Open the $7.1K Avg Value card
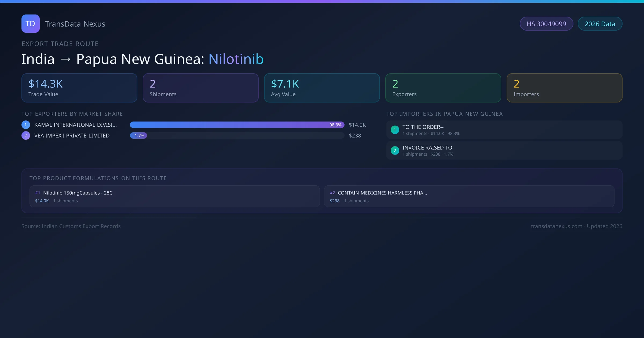 click(x=322, y=88)
